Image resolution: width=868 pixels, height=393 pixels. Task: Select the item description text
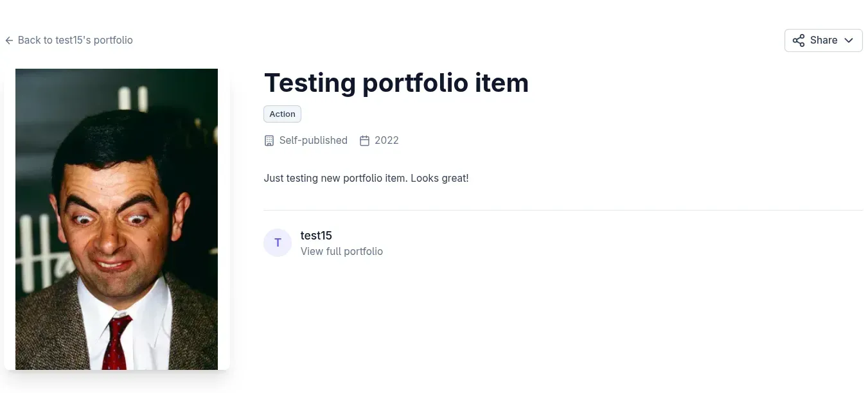[366, 178]
